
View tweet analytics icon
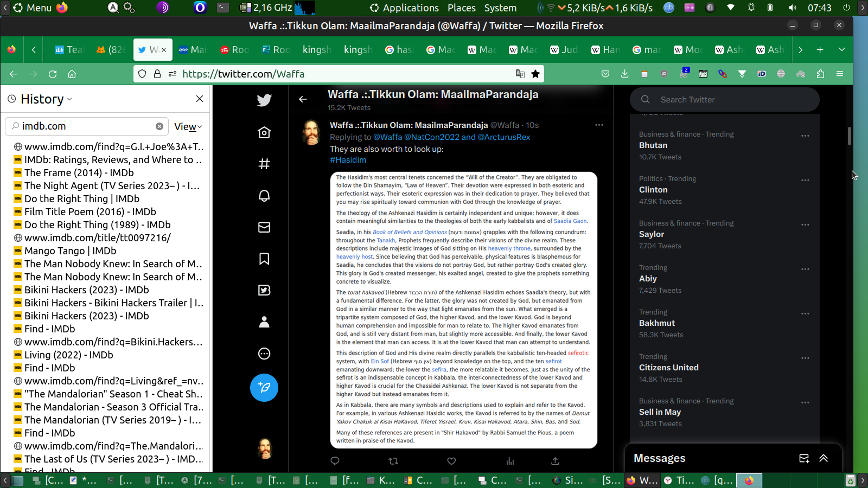[x=510, y=461]
